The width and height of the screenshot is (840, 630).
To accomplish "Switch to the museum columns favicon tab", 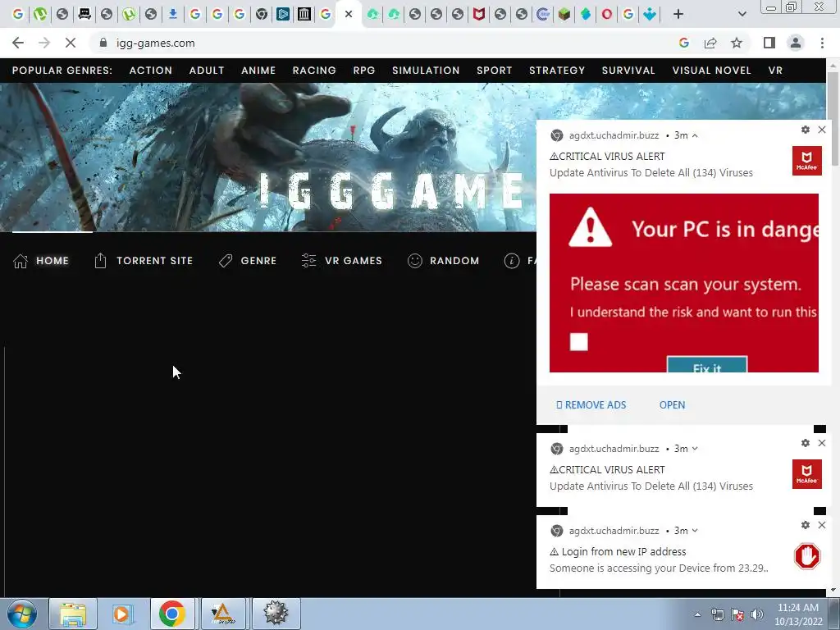I will pyautogui.click(x=304, y=15).
